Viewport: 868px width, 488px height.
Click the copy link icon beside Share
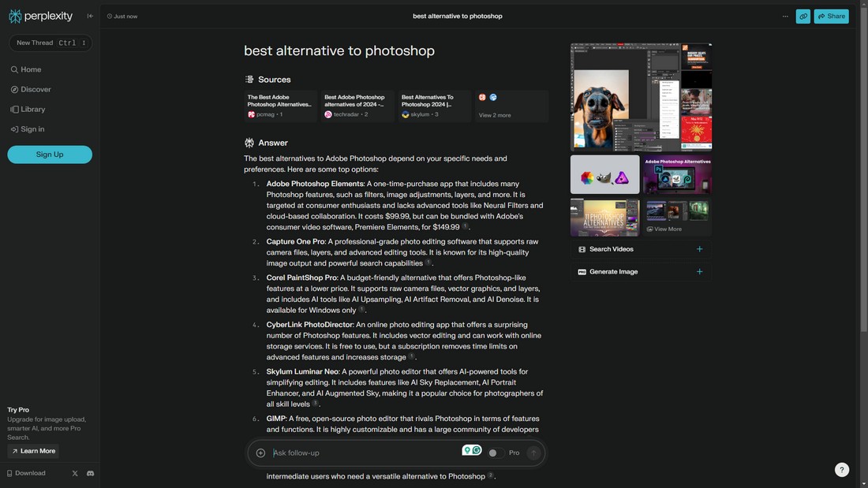pyautogui.click(x=803, y=17)
